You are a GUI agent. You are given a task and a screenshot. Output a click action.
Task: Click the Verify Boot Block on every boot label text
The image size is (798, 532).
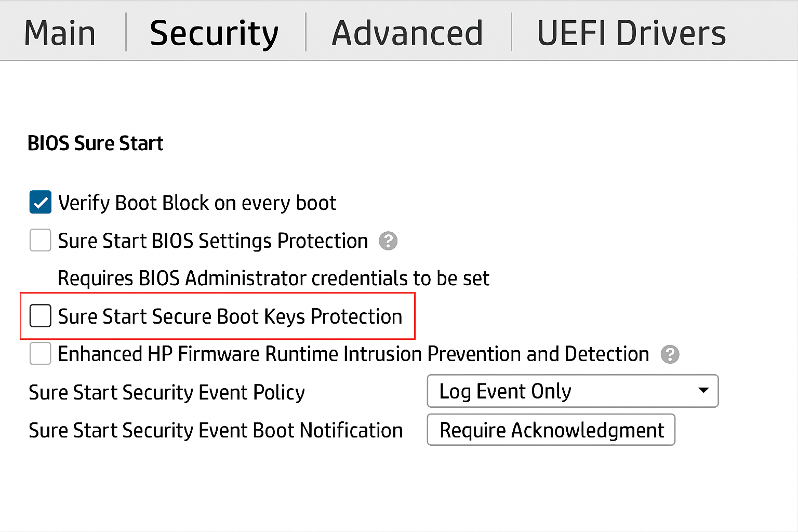click(197, 203)
